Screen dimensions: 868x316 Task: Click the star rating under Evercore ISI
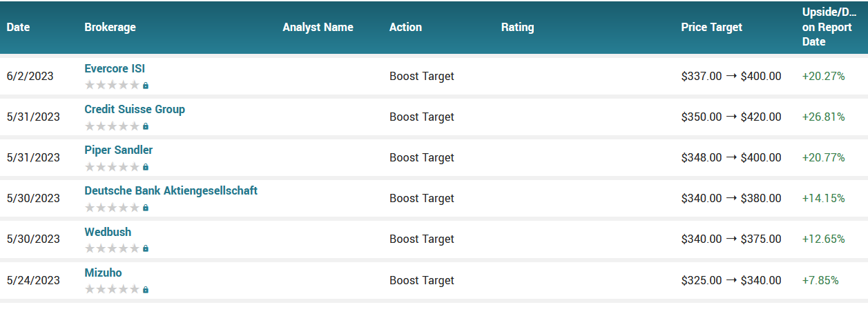tap(112, 86)
